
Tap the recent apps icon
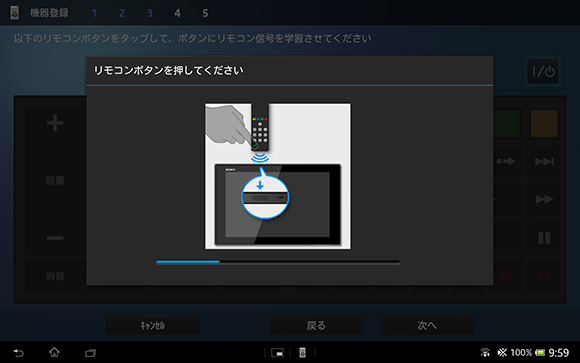coord(90,353)
